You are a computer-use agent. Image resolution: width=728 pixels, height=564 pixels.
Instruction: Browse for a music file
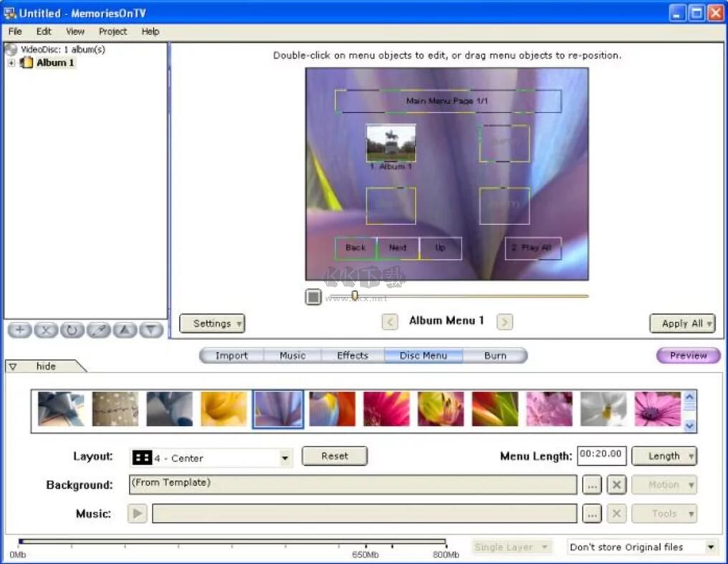pos(591,514)
